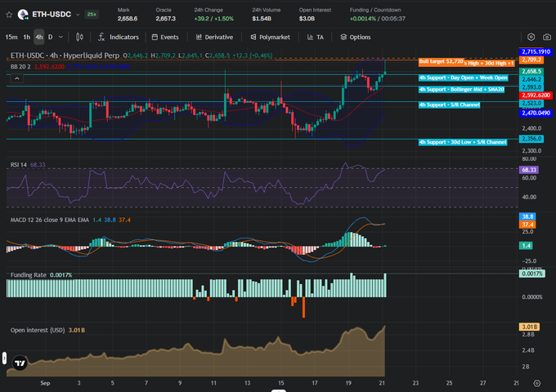Click the 0.0017% funding rate tag

click(532, 274)
